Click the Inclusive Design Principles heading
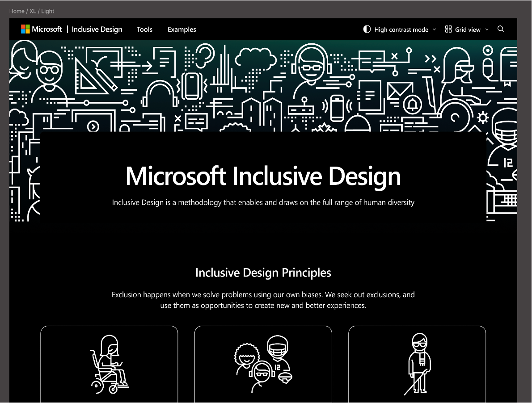Screen dimensions: 532x403 (x=263, y=273)
